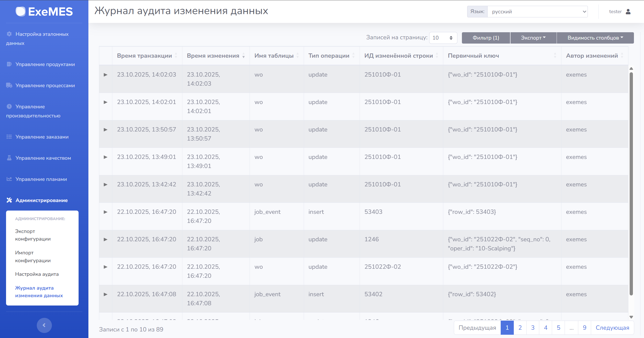Open the Фильтр (1) button
Viewport: 644px width, 338px height.
point(486,38)
